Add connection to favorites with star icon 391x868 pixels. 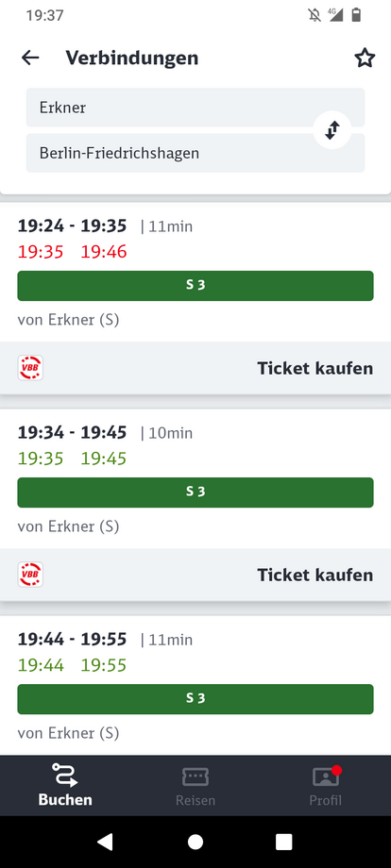[365, 58]
